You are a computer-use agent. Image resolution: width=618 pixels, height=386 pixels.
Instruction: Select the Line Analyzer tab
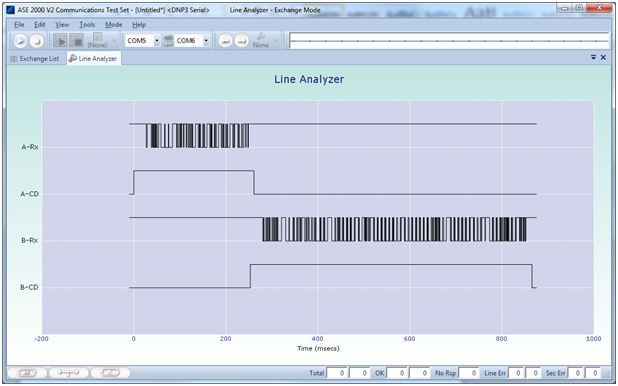coord(93,59)
